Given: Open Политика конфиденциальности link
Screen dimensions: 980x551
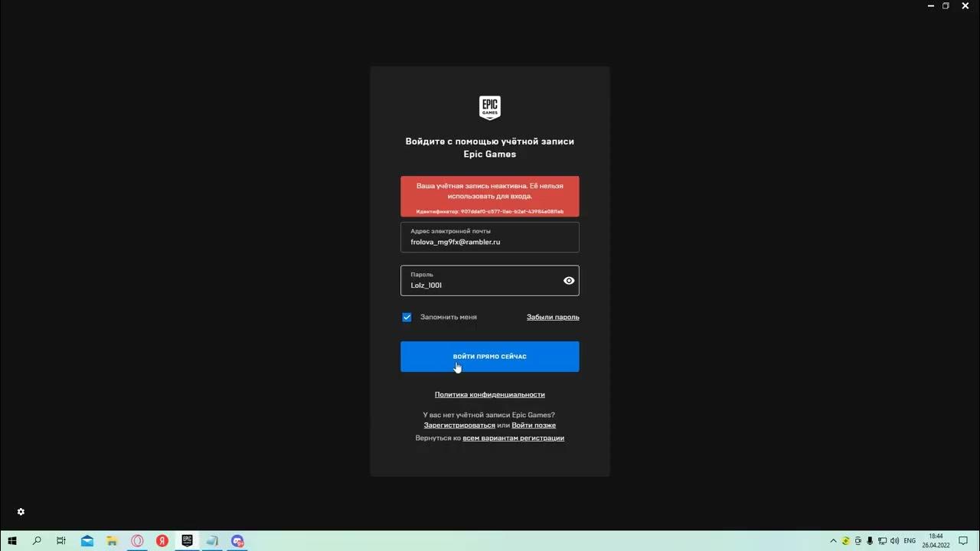Looking at the screenshot, I should [x=490, y=395].
